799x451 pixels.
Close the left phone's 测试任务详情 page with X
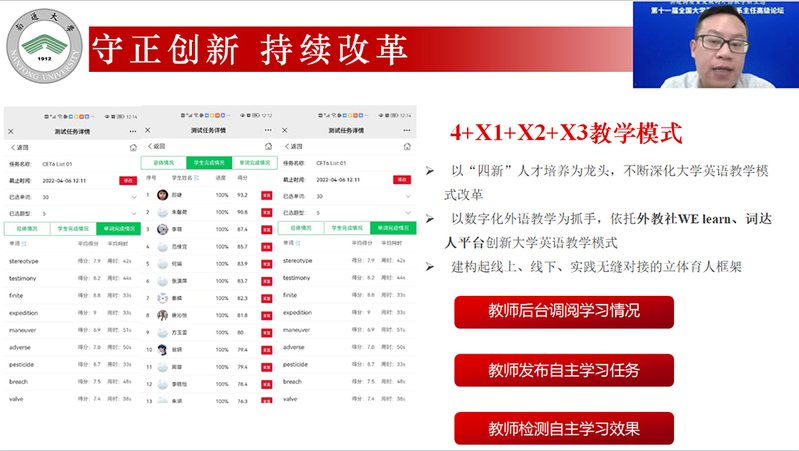[x=12, y=132]
